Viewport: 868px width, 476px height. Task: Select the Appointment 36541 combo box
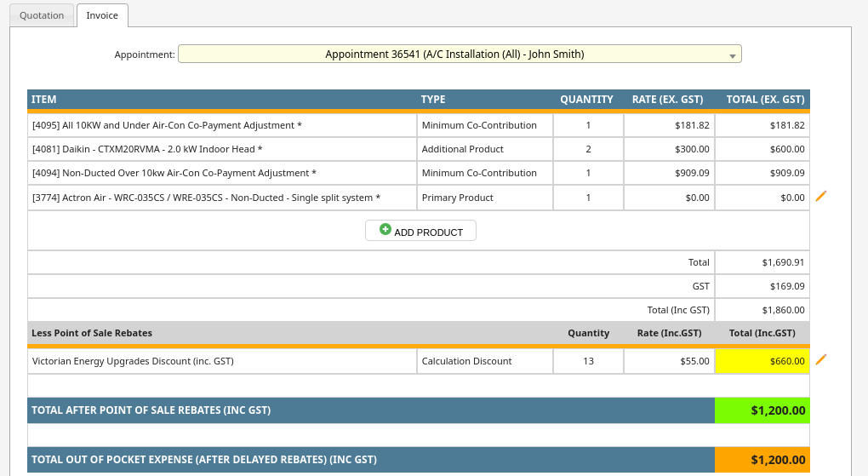coord(460,54)
